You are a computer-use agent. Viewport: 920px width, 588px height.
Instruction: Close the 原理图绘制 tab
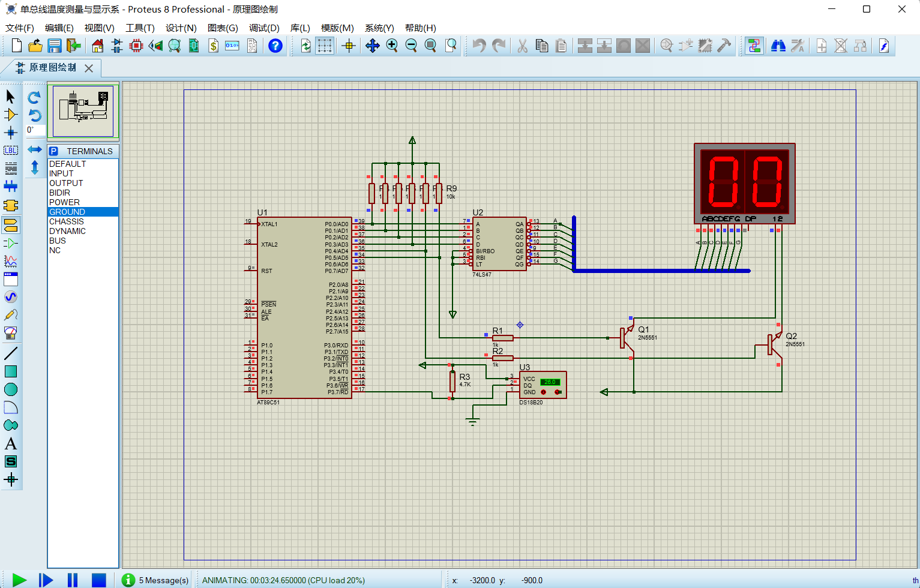tap(89, 68)
